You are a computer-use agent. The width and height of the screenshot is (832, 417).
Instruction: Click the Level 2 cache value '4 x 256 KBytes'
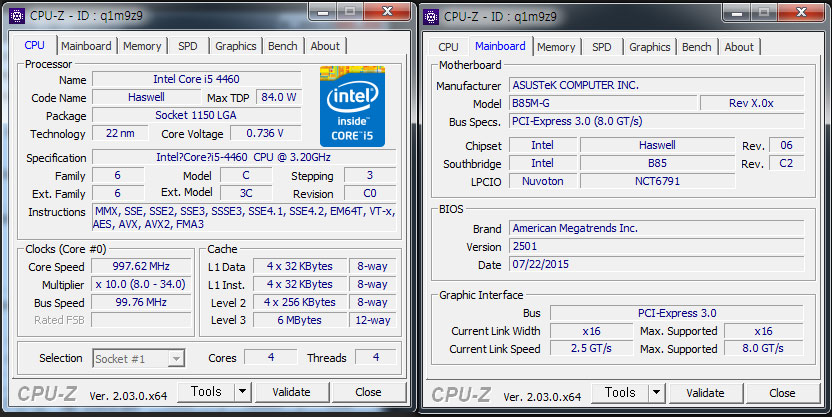click(x=300, y=302)
